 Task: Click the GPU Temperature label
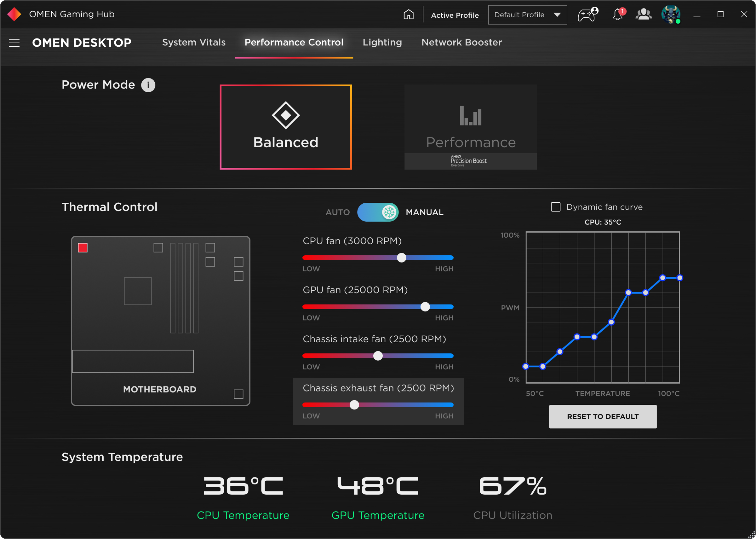(378, 515)
